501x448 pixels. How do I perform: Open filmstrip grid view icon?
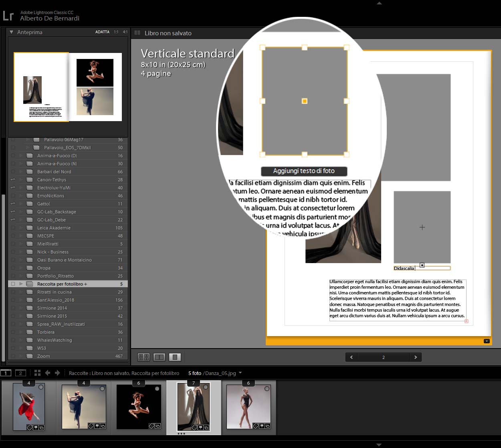point(37,373)
